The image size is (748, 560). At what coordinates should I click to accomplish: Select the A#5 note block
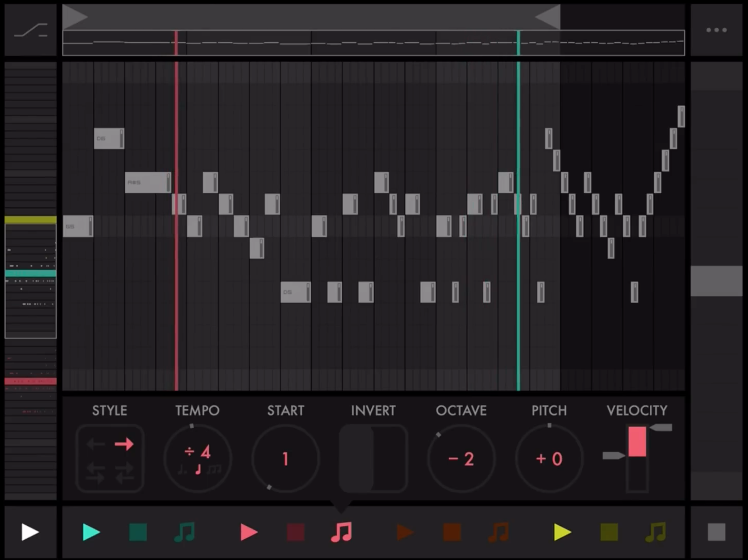pos(148,183)
